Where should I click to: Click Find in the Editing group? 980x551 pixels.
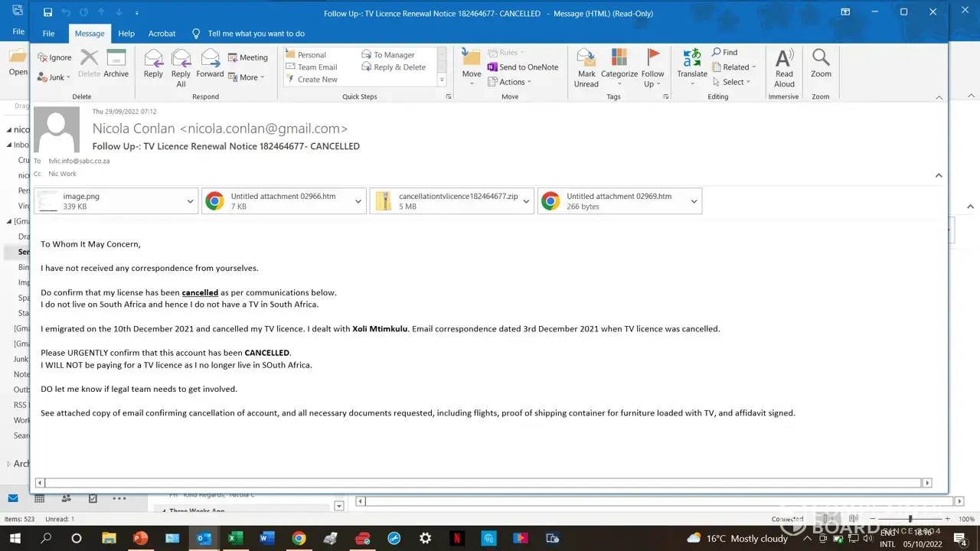pyautogui.click(x=724, y=52)
